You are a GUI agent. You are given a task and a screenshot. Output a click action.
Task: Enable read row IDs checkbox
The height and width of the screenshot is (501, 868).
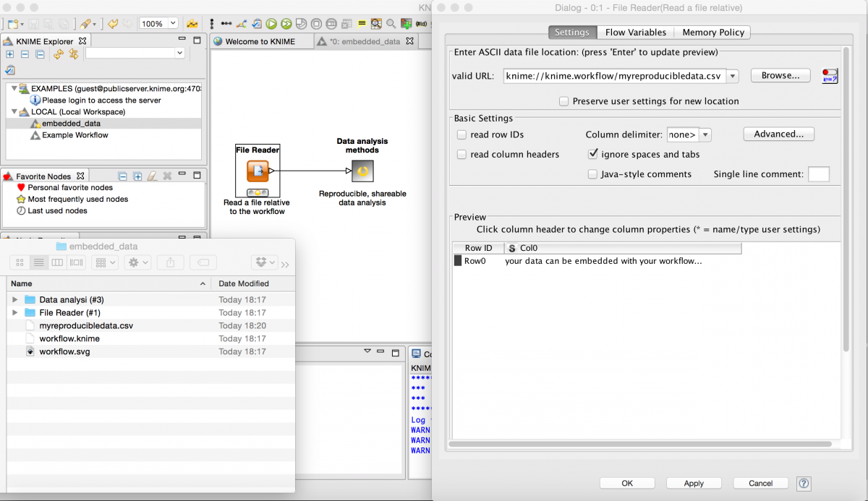point(461,134)
